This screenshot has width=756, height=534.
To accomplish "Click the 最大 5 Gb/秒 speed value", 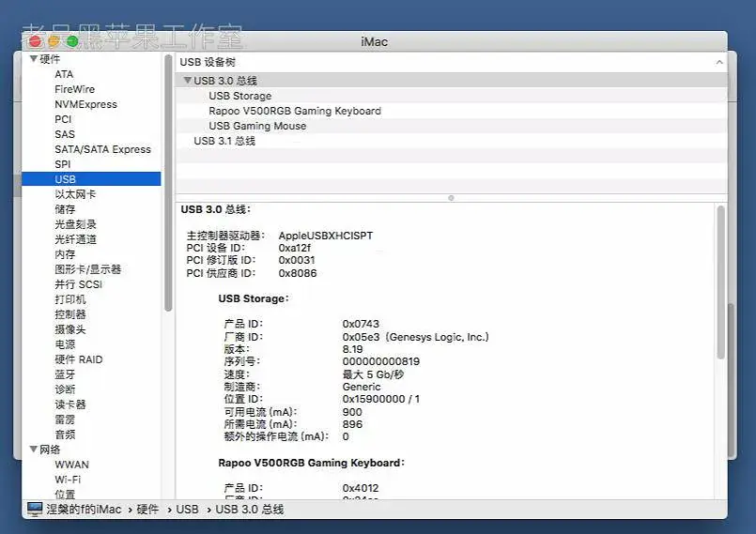I will coord(373,374).
